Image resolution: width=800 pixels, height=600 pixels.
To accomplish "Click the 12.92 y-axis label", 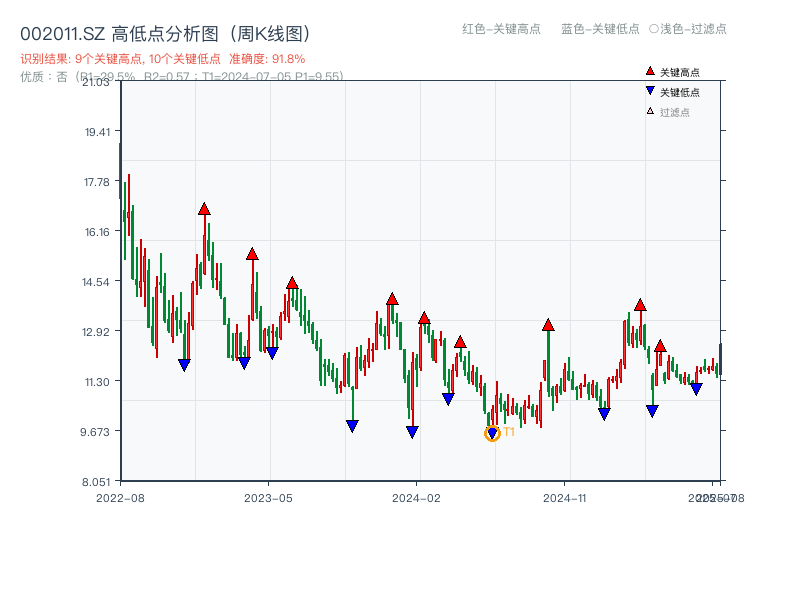I will (x=96, y=332).
